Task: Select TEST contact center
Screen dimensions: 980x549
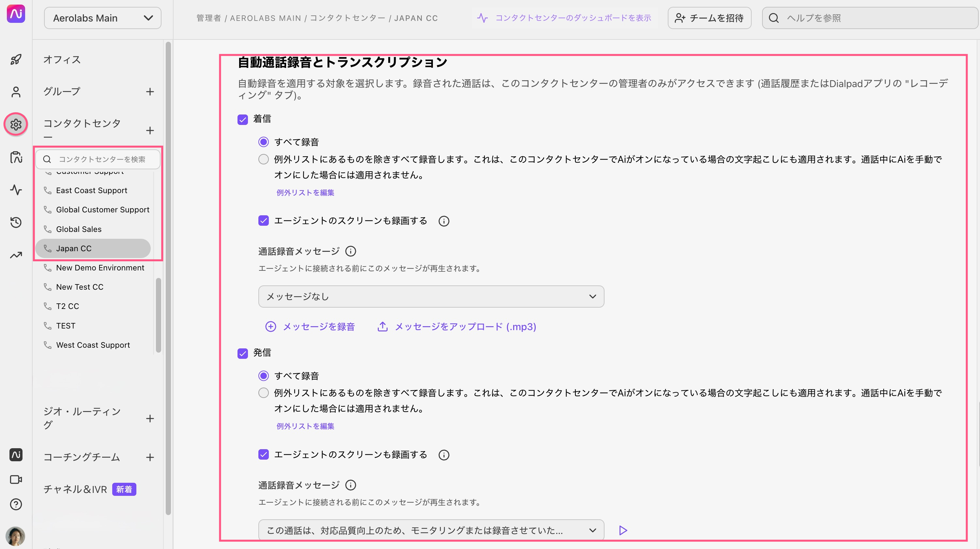Action: (66, 326)
